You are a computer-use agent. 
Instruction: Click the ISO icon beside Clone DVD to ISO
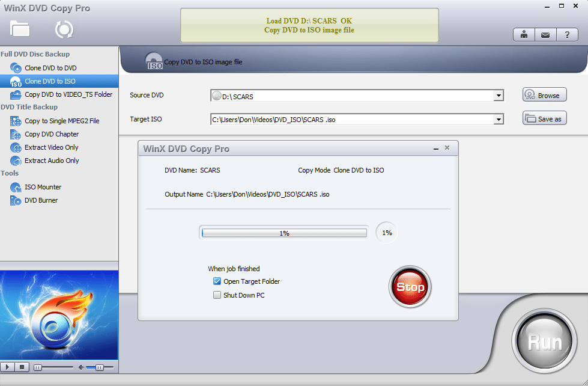(x=16, y=82)
